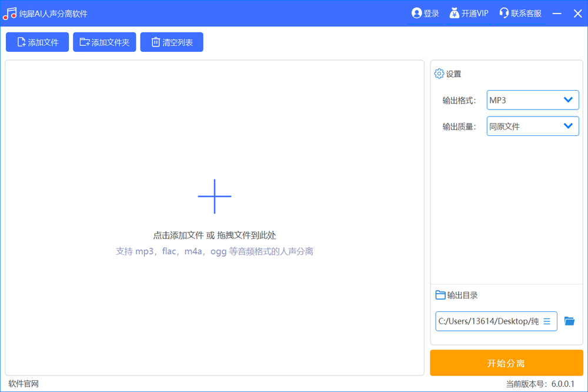
Task: Open 联系客服 in the title bar
Action: pyautogui.click(x=526, y=14)
